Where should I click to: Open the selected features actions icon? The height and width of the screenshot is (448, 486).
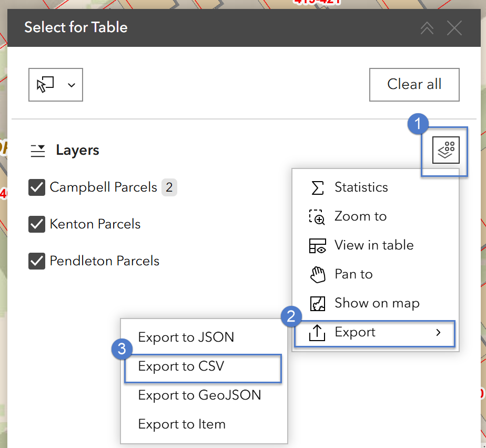click(445, 150)
